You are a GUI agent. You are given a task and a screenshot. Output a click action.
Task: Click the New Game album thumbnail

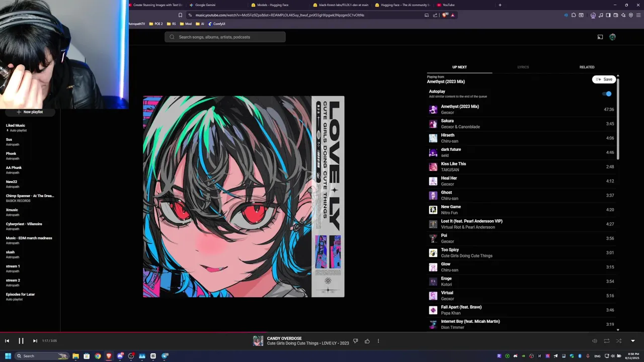coord(433,210)
